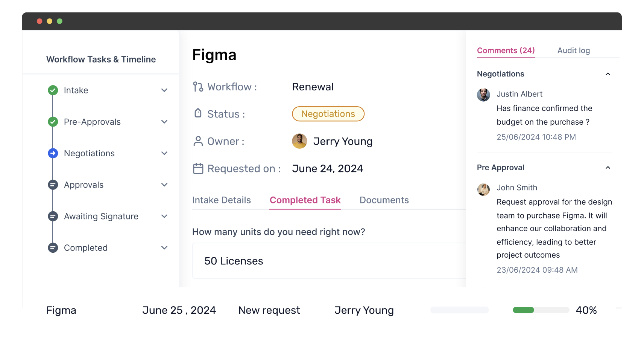Viewport: 644px width, 345px height.
Task: Click the red close window button
Action: [x=39, y=21]
